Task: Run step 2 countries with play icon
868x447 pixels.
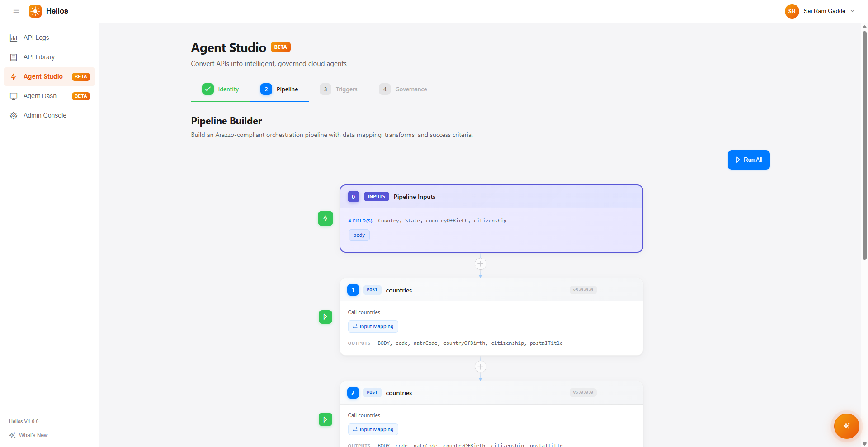Action: point(325,419)
